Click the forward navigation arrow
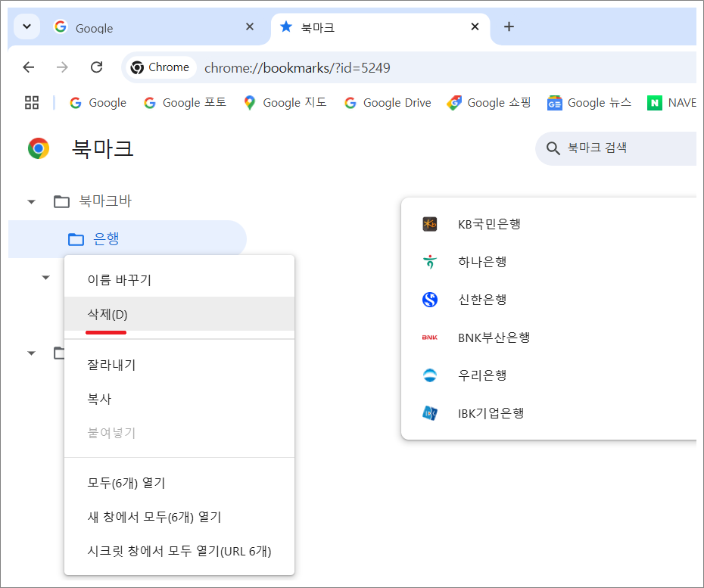The image size is (704, 588). tap(62, 67)
